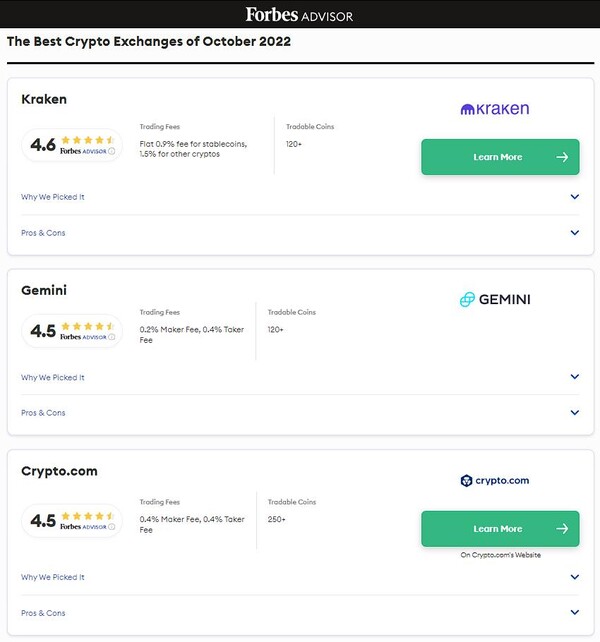The height and width of the screenshot is (642, 600).
Task: Click the Kraken card title heading
Action: (44, 100)
